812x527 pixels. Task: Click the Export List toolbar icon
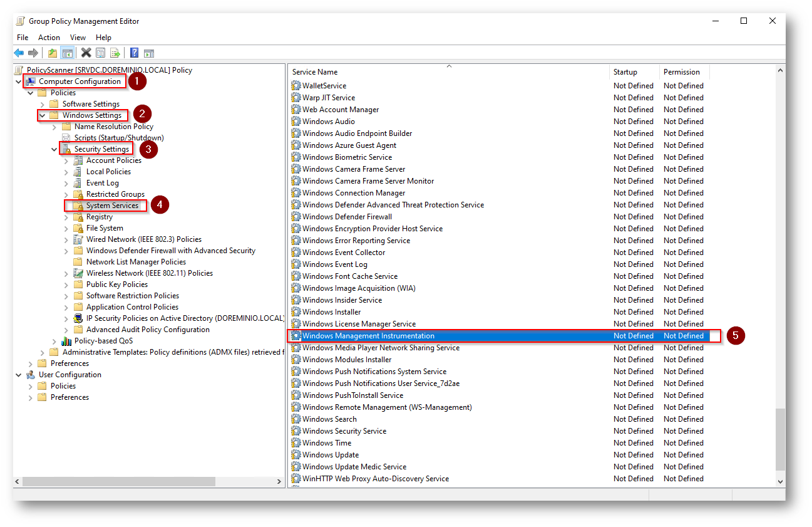115,53
